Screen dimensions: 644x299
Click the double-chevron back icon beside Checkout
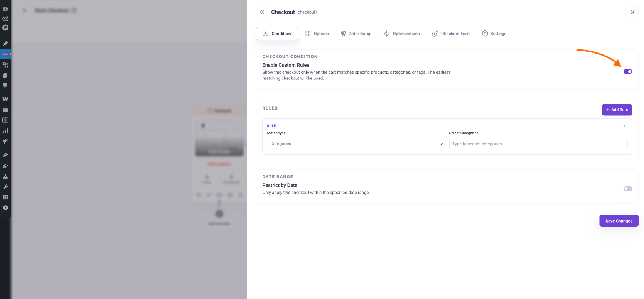click(262, 12)
